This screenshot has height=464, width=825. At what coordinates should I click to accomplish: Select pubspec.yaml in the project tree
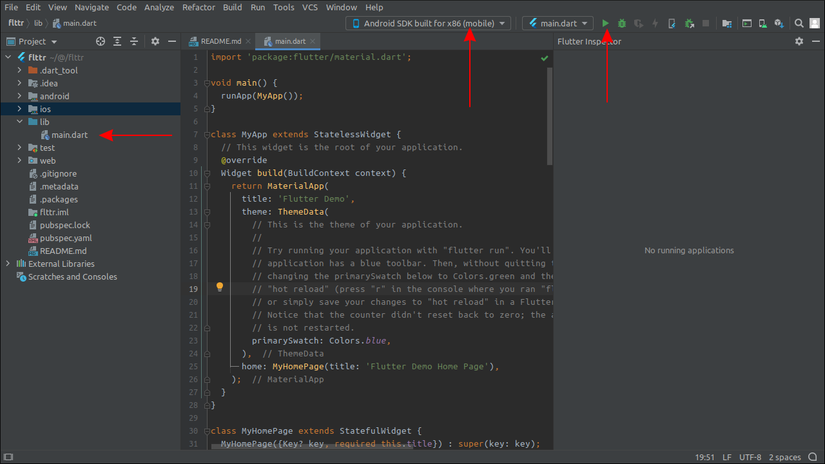(65, 238)
